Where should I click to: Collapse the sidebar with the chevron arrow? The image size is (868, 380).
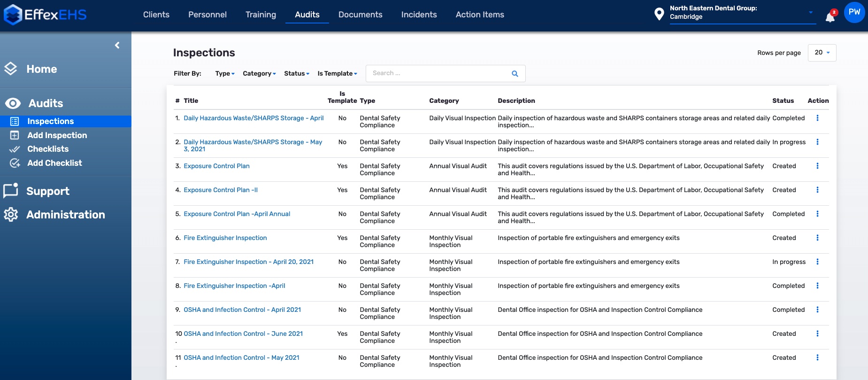coord(117,45)
